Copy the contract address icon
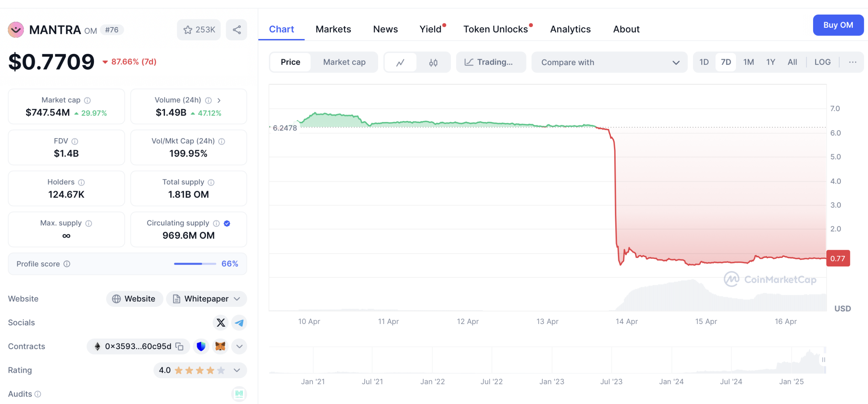The image size is (868, 404). pyautogui.click(x=179, y=346)
